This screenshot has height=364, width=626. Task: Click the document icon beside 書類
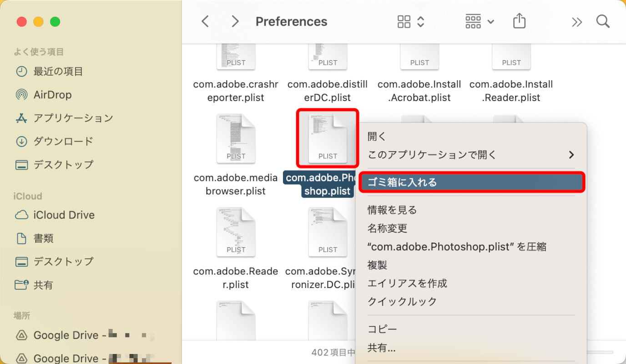pos(21,238)
